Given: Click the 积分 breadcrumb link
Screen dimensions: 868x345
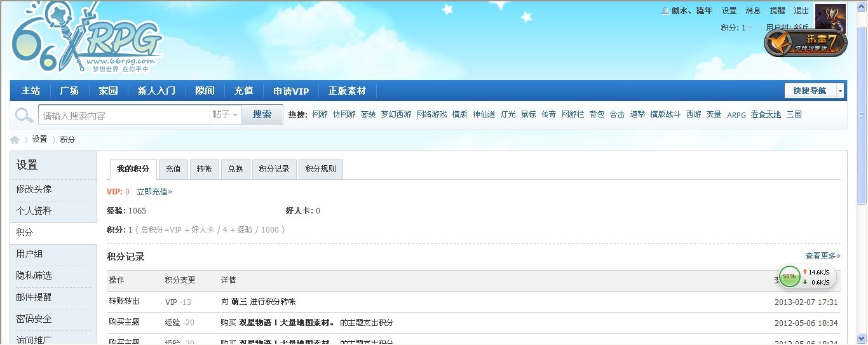Looking at the screenshot, I should 67,140.
